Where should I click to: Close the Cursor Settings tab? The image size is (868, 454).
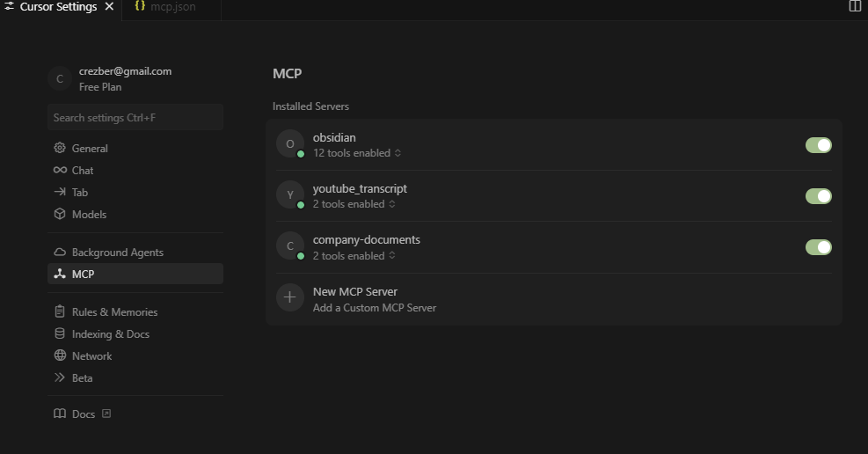109,7
